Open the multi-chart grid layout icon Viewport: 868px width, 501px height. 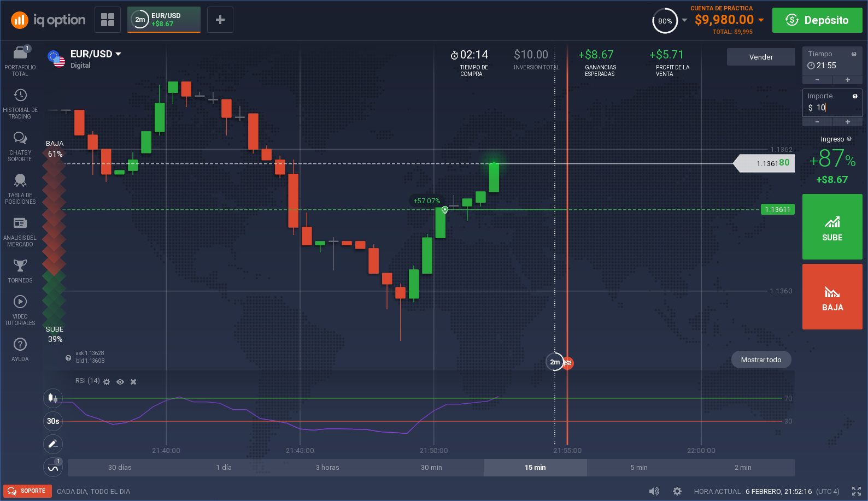108,20
